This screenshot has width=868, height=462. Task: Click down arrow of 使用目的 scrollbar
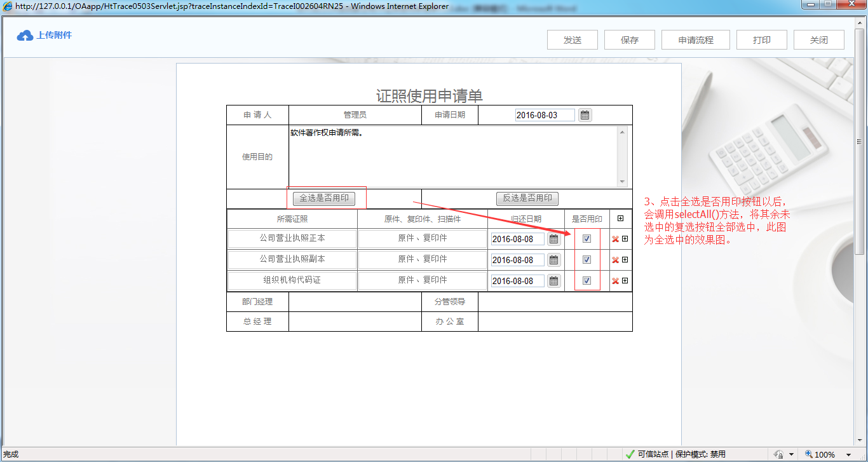pos(623,182)
